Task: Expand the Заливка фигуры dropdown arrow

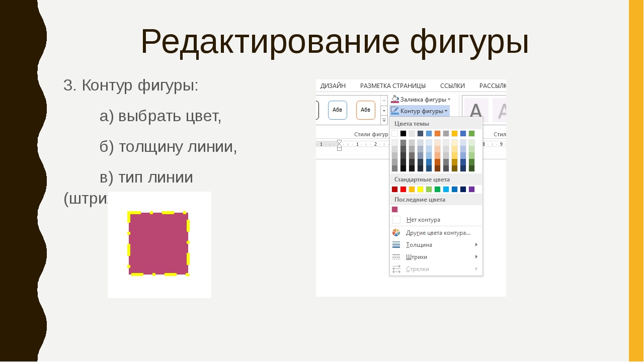Action: tap(449, 100)
